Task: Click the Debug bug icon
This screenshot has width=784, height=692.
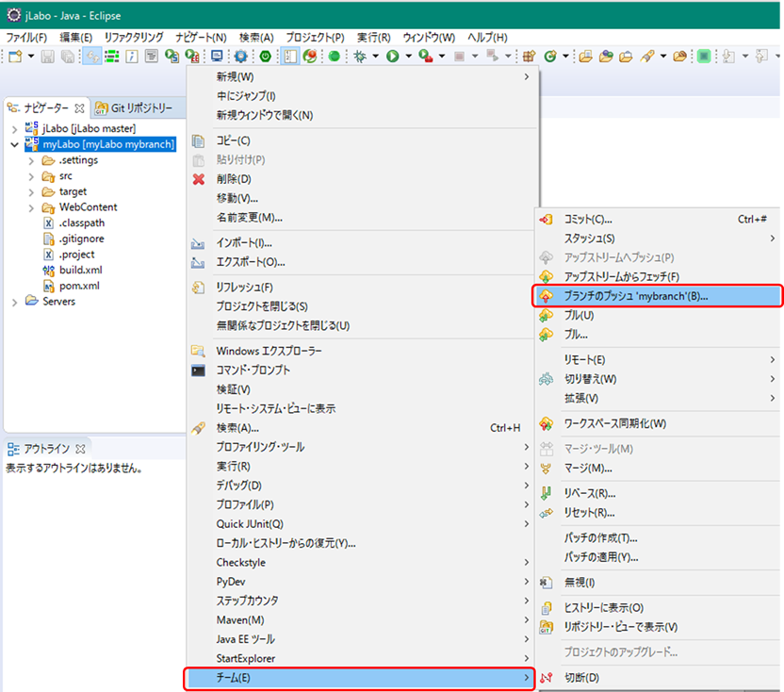Action: [360, 57]
